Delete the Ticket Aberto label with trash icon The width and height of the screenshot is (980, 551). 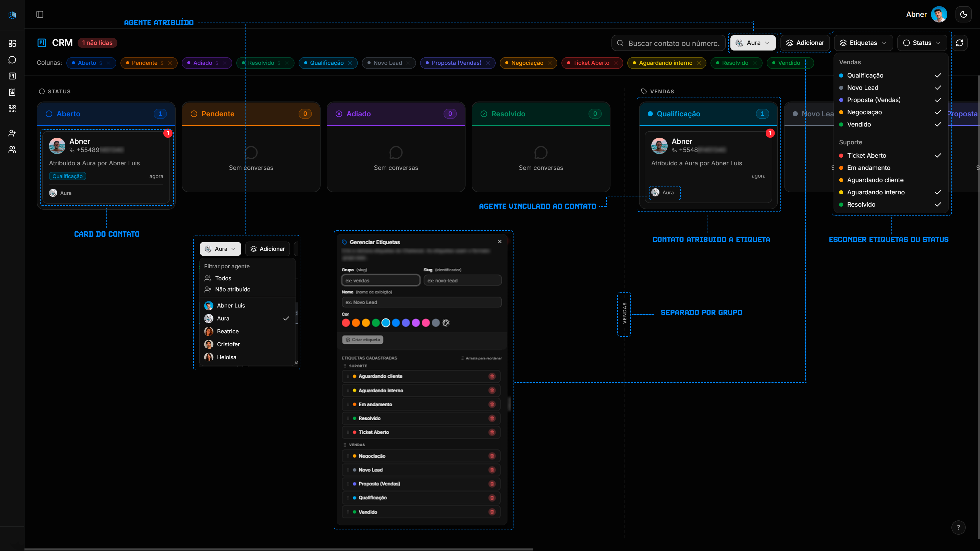[492, 432]
